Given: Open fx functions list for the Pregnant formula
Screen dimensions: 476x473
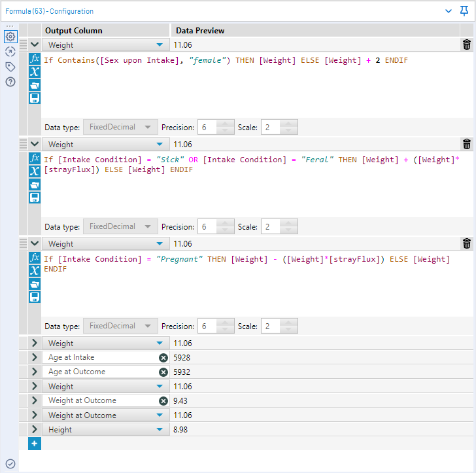Looking at the screenshot, I should [x=35, y=257].
